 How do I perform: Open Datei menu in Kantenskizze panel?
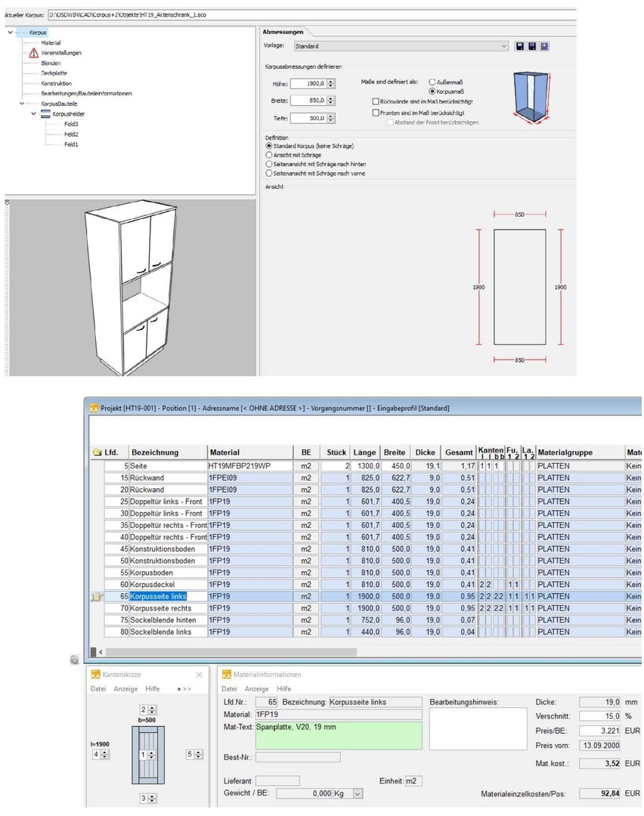pyautogui.click(x=98, y=689)
